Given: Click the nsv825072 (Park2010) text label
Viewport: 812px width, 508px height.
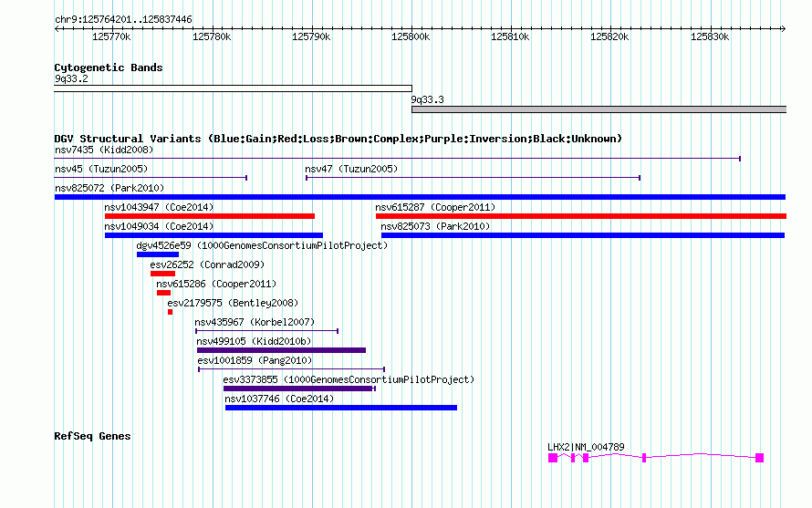Looking at the screenshot, I should [x=109, y=188].
